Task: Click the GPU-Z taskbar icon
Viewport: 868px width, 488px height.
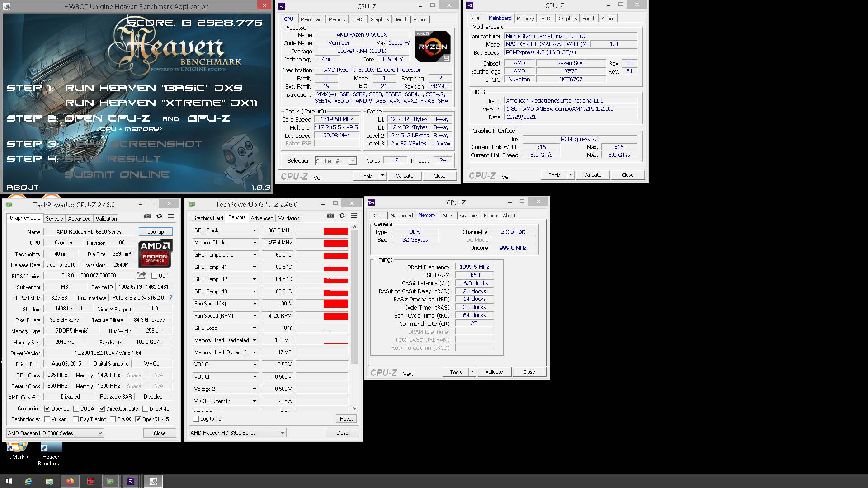Action: coord(110,481)
